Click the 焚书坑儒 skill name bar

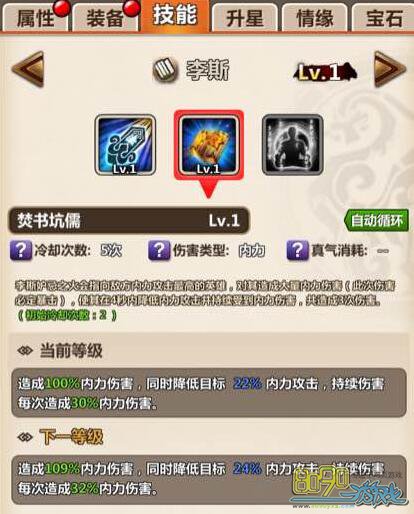pos(129,220)
